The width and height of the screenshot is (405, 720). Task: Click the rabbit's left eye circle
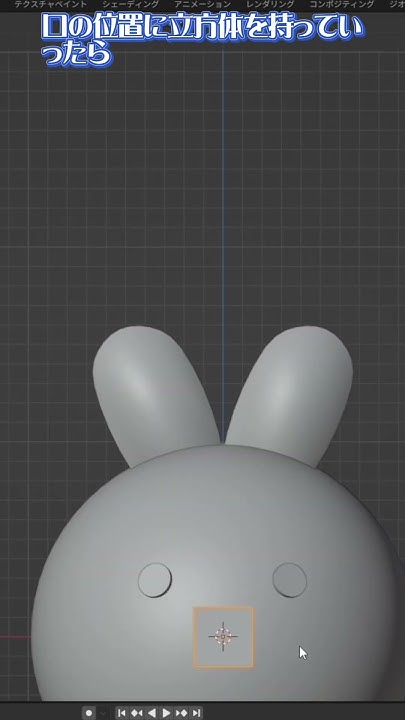tap(155, 580)
